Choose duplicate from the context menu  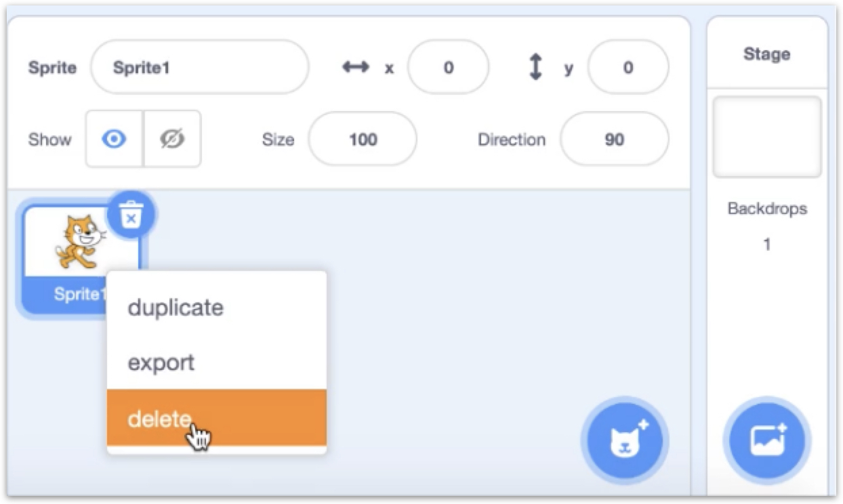pyautogui.click(x=177, y=308)
